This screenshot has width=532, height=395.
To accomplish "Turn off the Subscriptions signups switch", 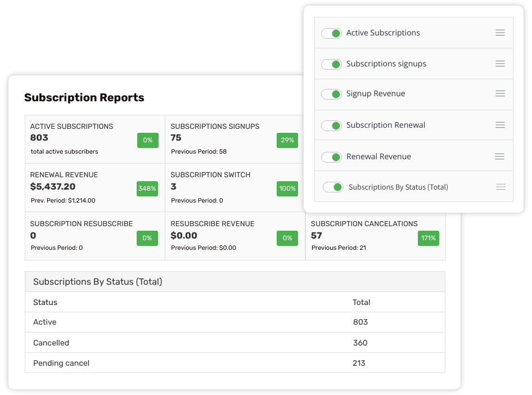I will tap(331, 64).
